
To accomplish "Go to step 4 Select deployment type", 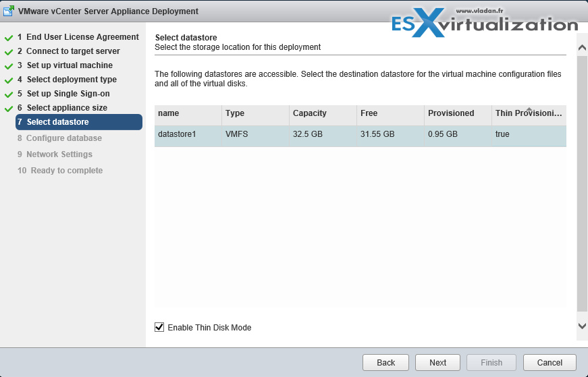I will pyautogui.click(x=67, y=80).
